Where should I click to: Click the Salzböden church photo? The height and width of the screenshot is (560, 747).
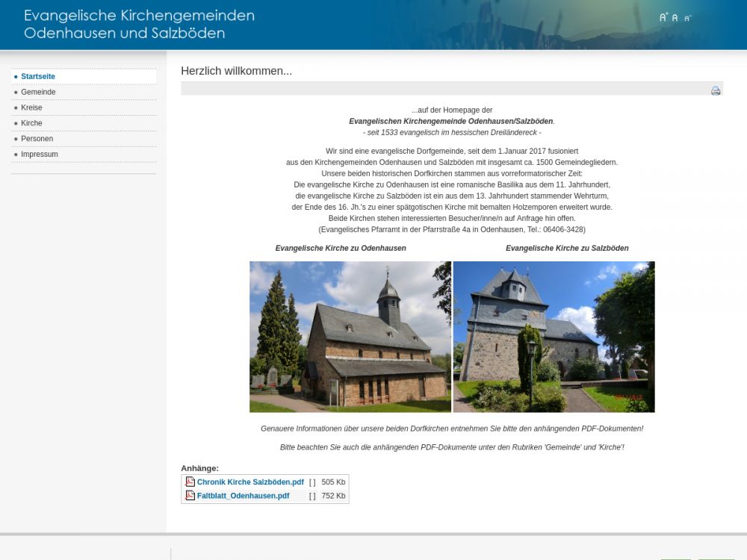[554, 337]
